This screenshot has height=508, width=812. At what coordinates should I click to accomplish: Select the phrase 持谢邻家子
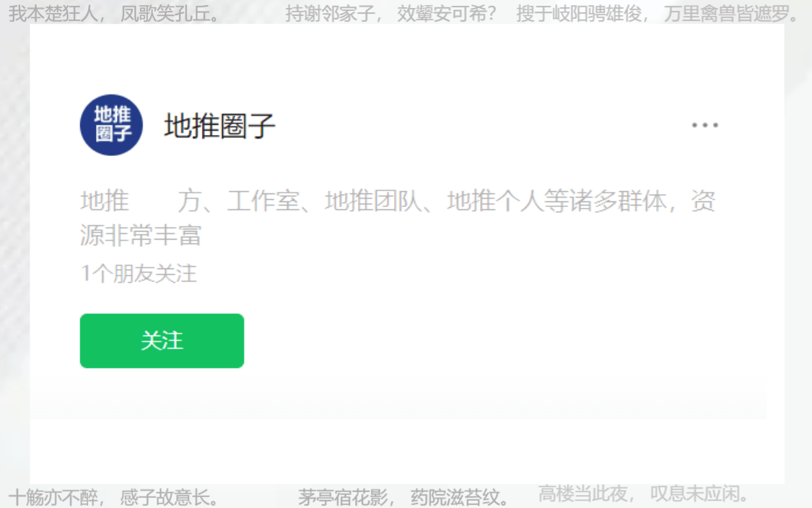coord(330,14)
